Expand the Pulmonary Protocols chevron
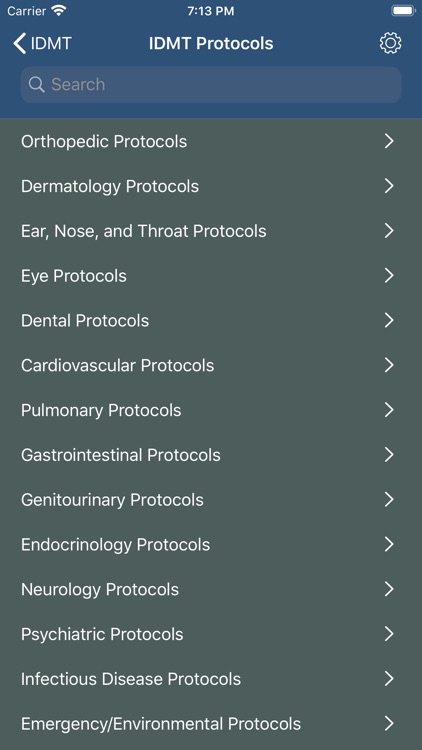422x750 pixels. [x=389, y=410]
